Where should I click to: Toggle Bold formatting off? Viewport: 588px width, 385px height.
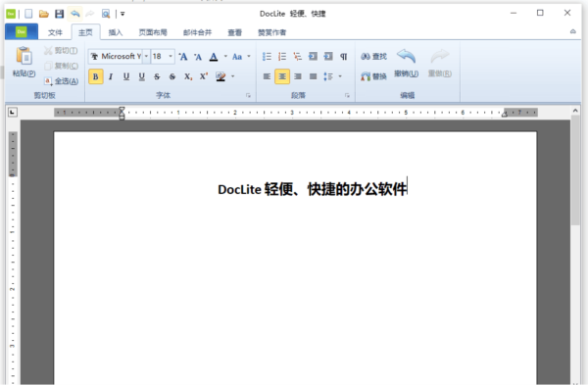[x=96, y=76]
